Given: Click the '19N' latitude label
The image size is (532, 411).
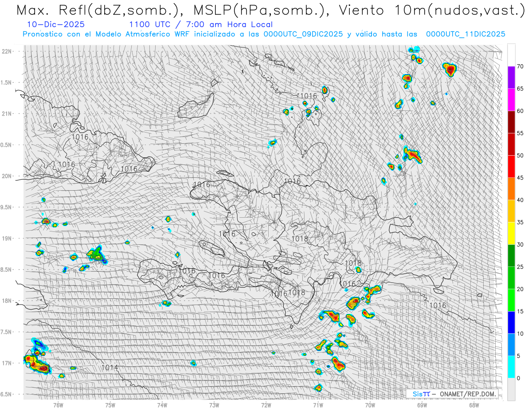Looking at the screenshot, I should point(7,238).
